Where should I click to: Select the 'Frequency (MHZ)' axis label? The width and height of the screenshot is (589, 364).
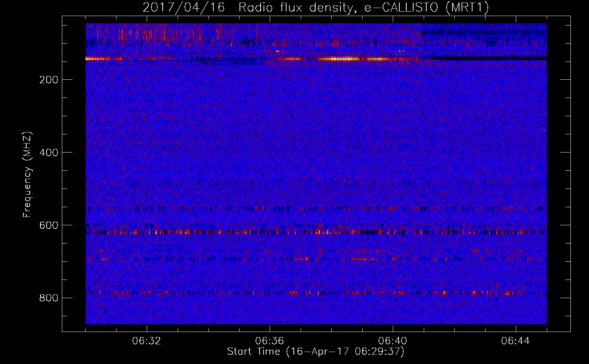(x=27, y=174)
